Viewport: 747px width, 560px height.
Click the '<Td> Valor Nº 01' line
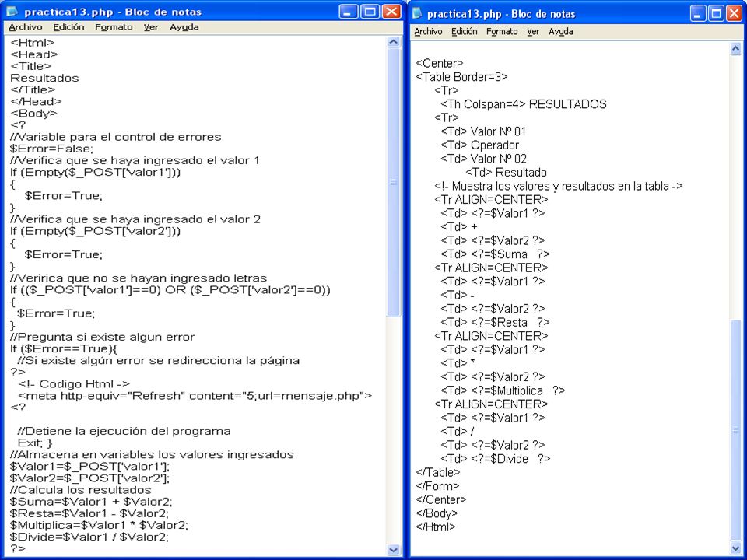(x=483, y=131)
